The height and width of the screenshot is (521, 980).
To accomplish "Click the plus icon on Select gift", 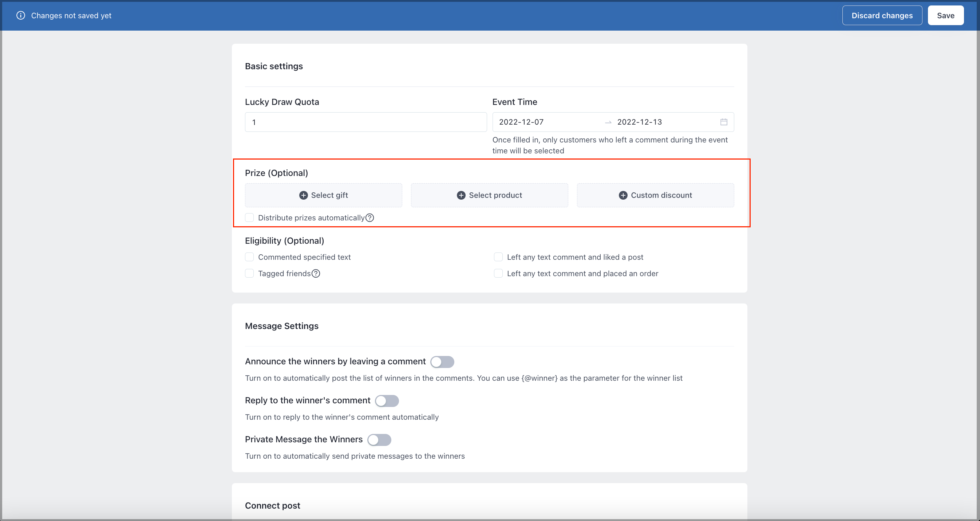I will click(x=303, y=195).
